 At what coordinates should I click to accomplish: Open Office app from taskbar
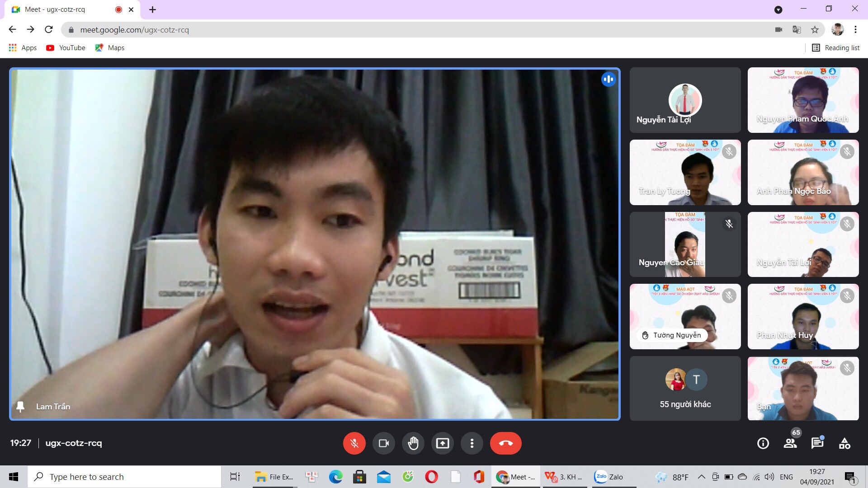pos(479,477)
